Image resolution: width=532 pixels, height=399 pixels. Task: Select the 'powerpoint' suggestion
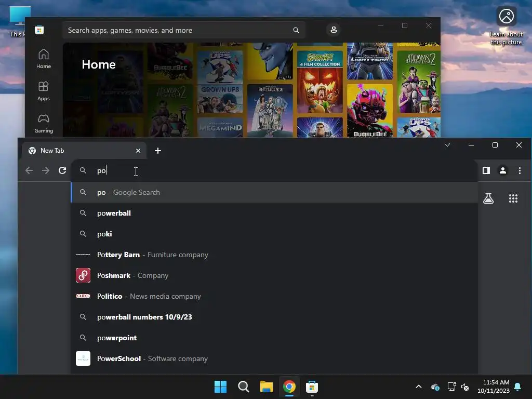274,338
